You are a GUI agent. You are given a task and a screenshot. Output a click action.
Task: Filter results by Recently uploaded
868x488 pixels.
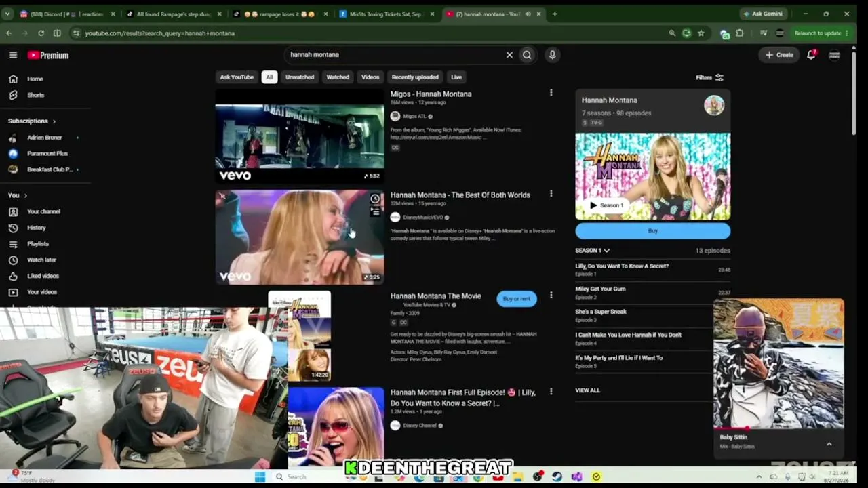[x=415, y=77]
